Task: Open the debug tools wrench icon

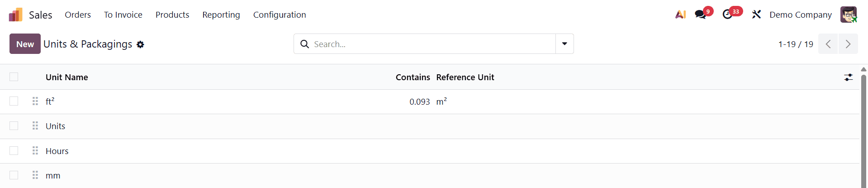Action: 756,14
